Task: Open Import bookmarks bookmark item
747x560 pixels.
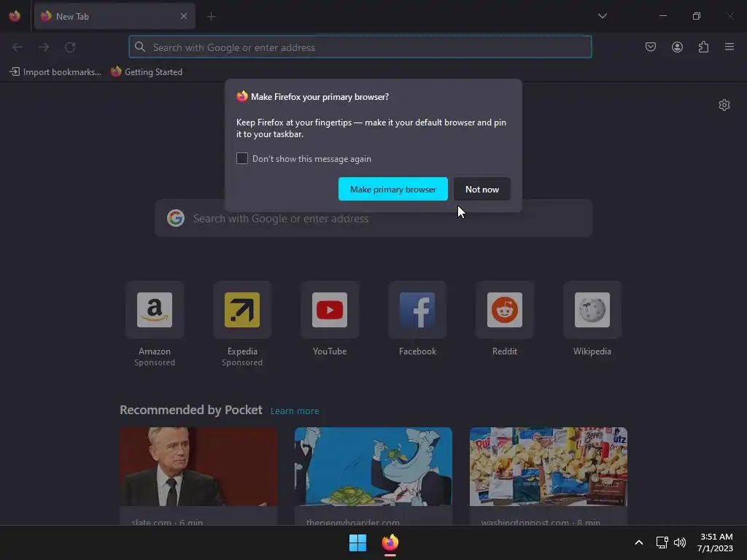Action: tap(55, 72)
